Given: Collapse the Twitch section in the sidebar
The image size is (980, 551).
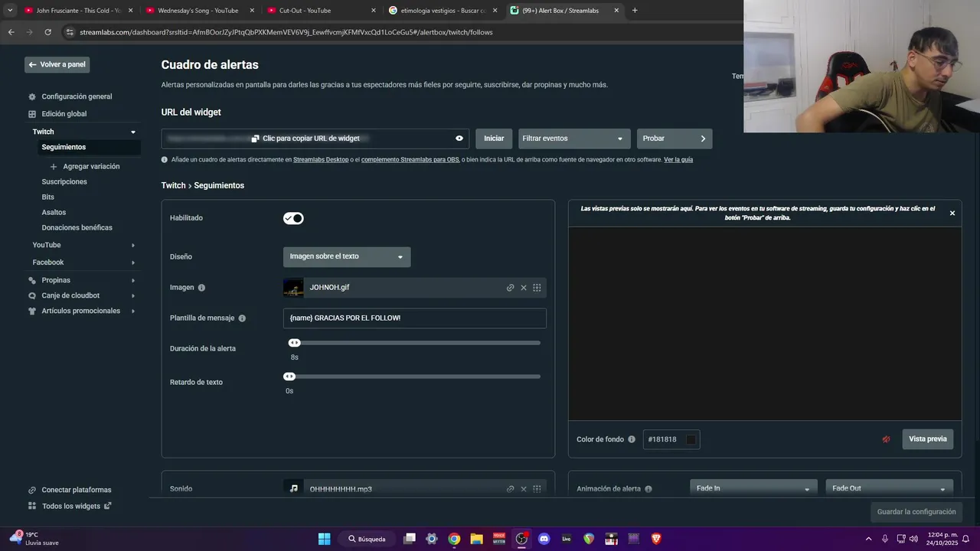Looking at the screenshot, I should click(133, 132).
